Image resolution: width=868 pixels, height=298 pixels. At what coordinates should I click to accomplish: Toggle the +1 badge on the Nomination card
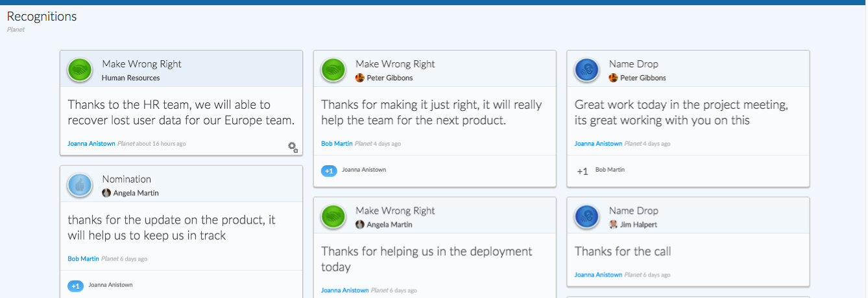(75, 286)
